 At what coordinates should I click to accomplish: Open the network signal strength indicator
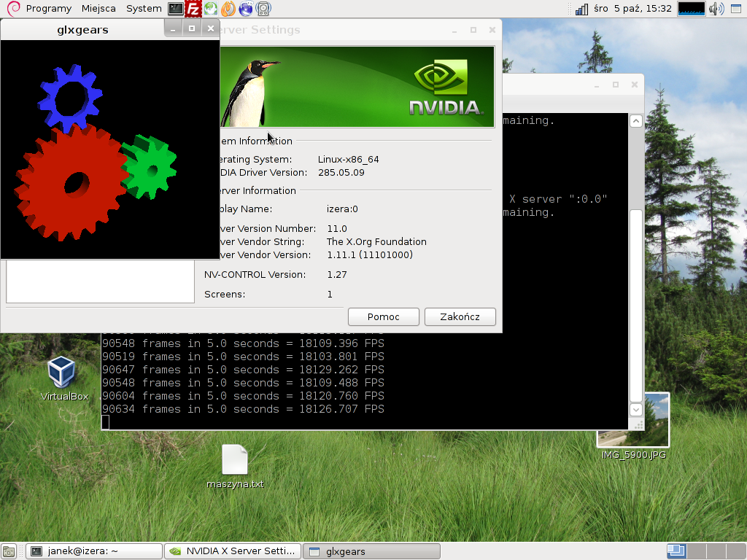(581, 9)
